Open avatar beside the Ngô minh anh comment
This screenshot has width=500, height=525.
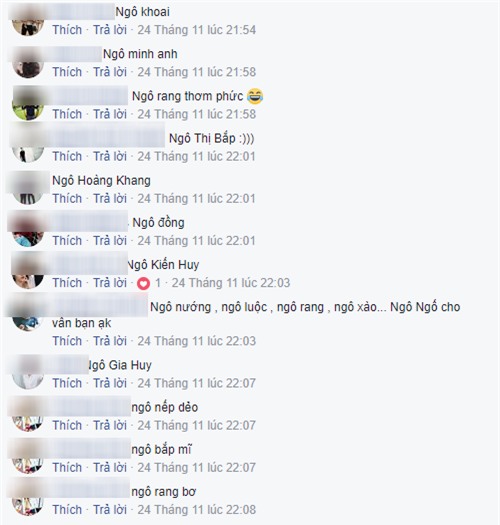(28, 64)
